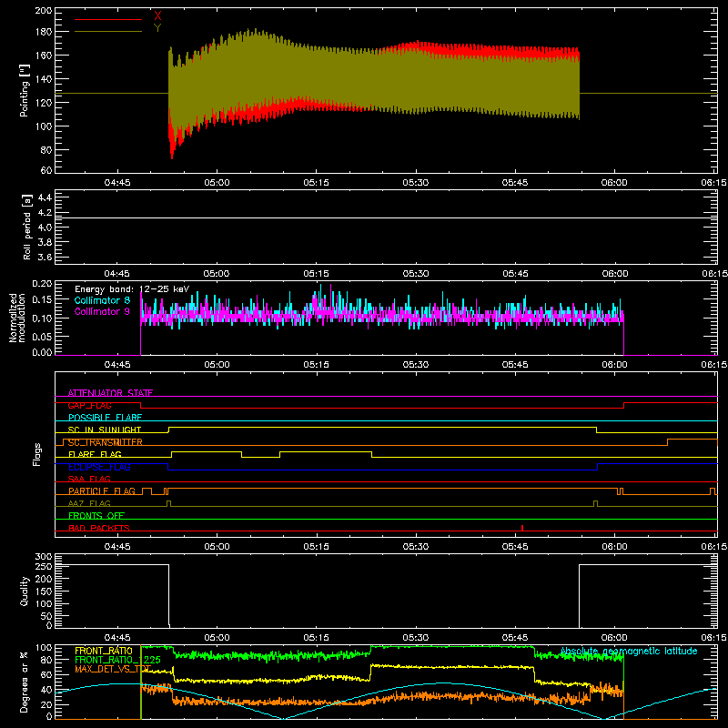The image size is (728, 728).
Task: Click the olive Y legend line sample
Action: tap(108, 32)
